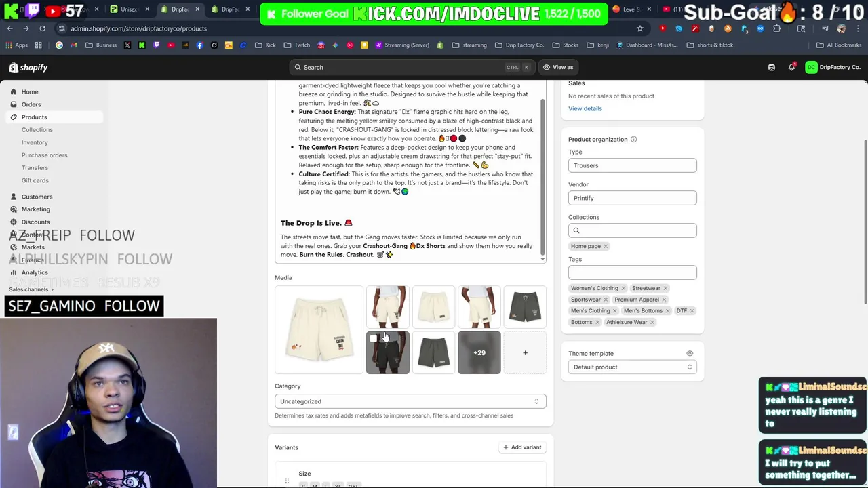Click the Marketing sidebar icon
868x488 pixels.
click(14, 209)
